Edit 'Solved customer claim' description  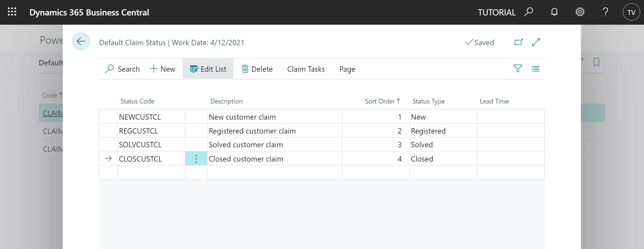[275, 145]
